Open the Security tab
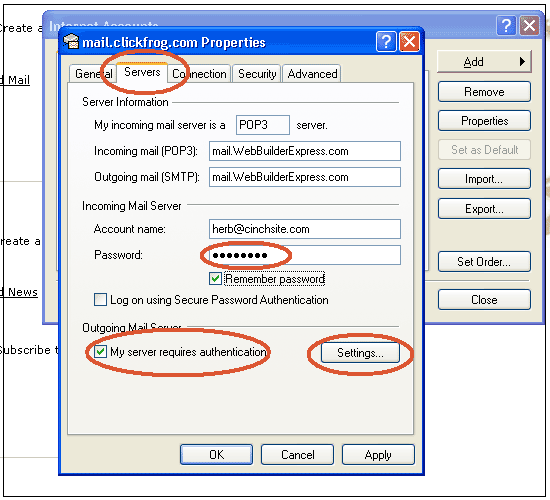This screenshot has height=500, width=550. pyautogui.click(x=257, y=74)
